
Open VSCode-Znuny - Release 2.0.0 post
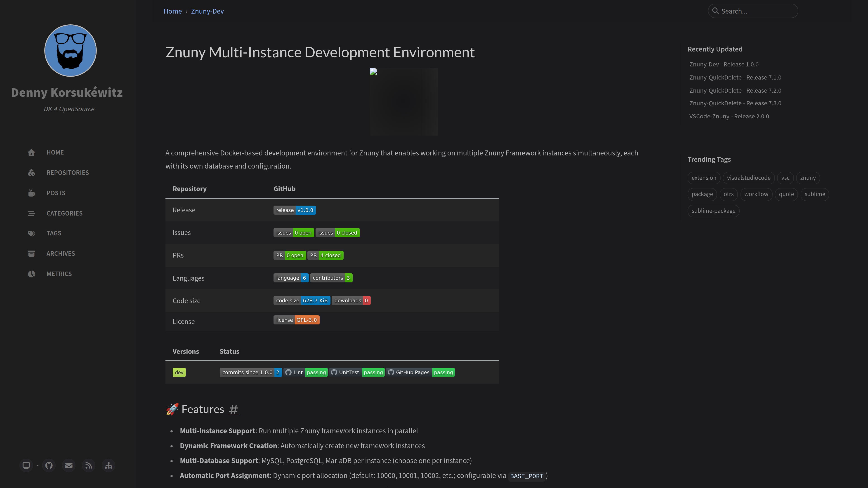[729, 116]
